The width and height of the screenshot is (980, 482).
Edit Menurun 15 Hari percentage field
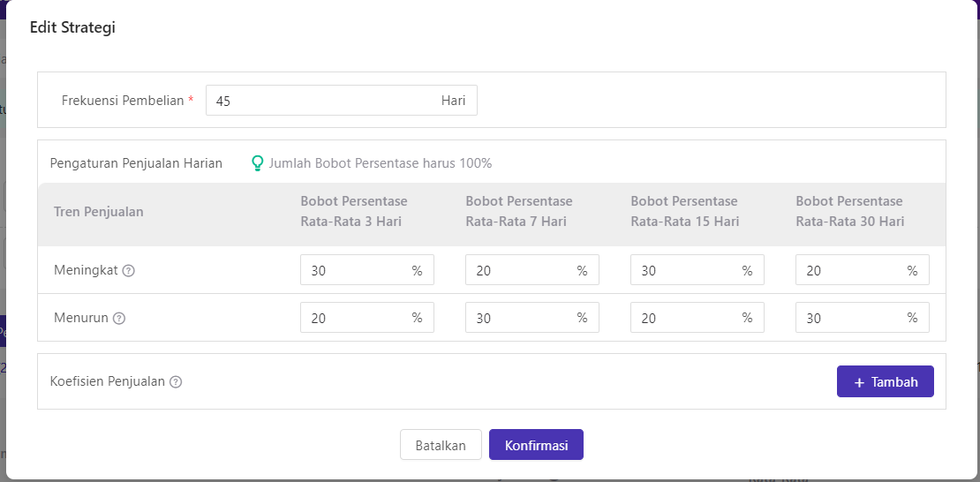coord(683,318)
